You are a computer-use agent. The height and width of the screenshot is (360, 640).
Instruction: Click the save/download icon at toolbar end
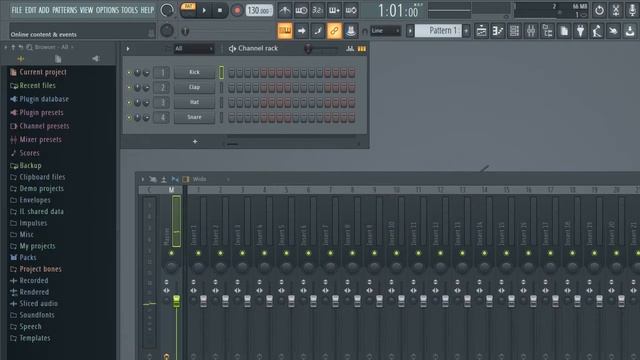[x=629, y=31]
